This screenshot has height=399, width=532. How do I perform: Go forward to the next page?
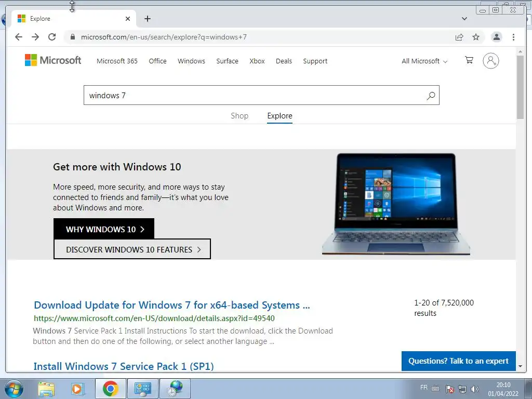click(x=35, y=37)
